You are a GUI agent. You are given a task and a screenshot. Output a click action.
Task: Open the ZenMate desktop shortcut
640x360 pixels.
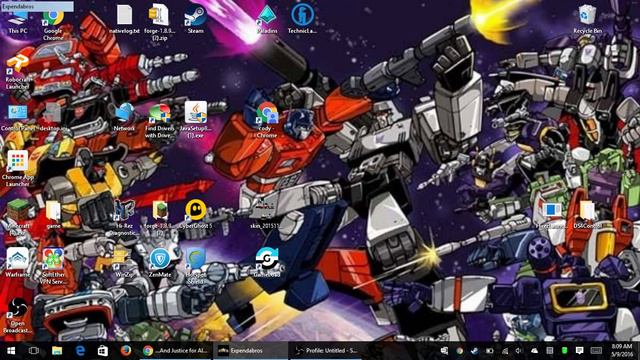(160, 263)
